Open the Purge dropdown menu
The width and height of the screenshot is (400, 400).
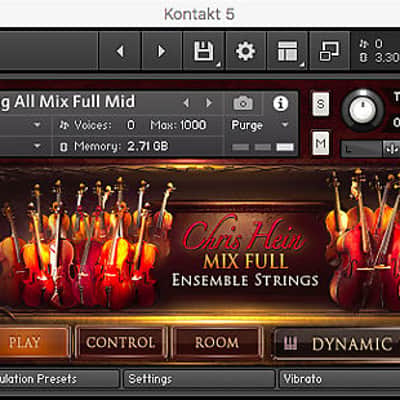(260, 125)
